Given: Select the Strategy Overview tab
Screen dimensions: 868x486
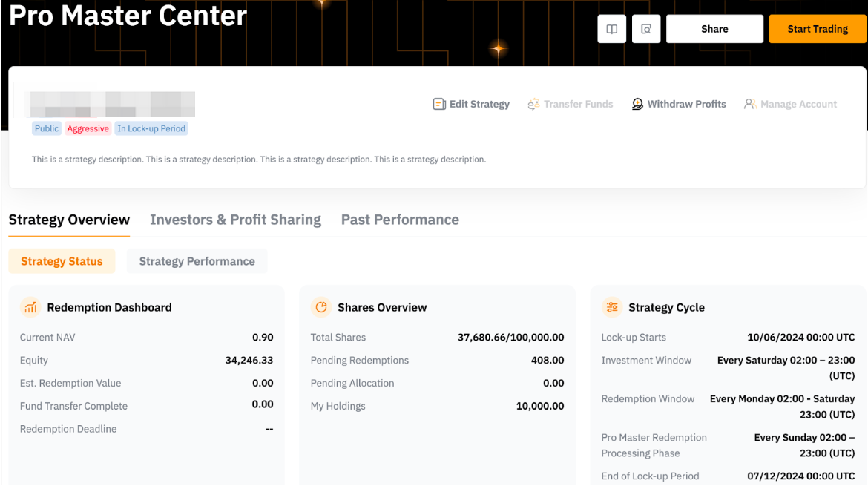Looking at the screenshot, I should pyautogui.click(x=69, y=220).
